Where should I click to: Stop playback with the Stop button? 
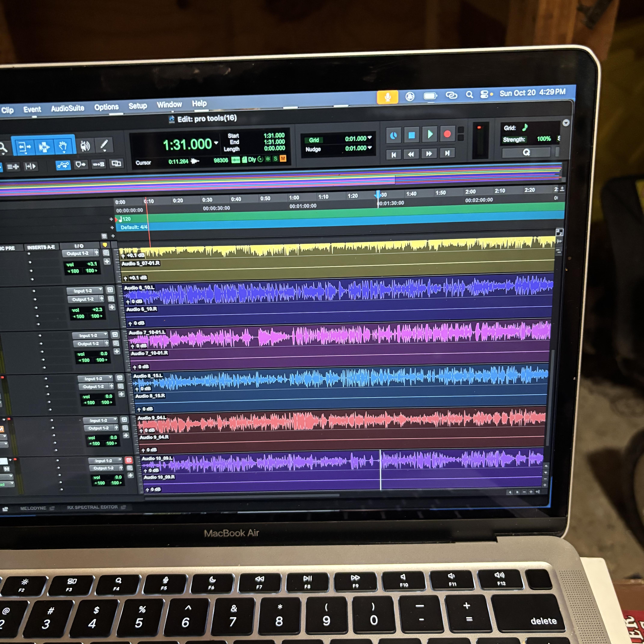point(412,135)
